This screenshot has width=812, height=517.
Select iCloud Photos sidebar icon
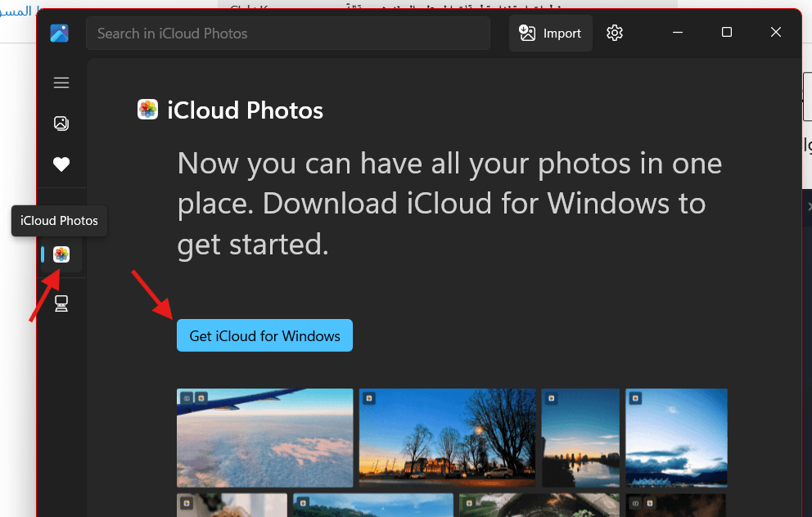[61, 254]
